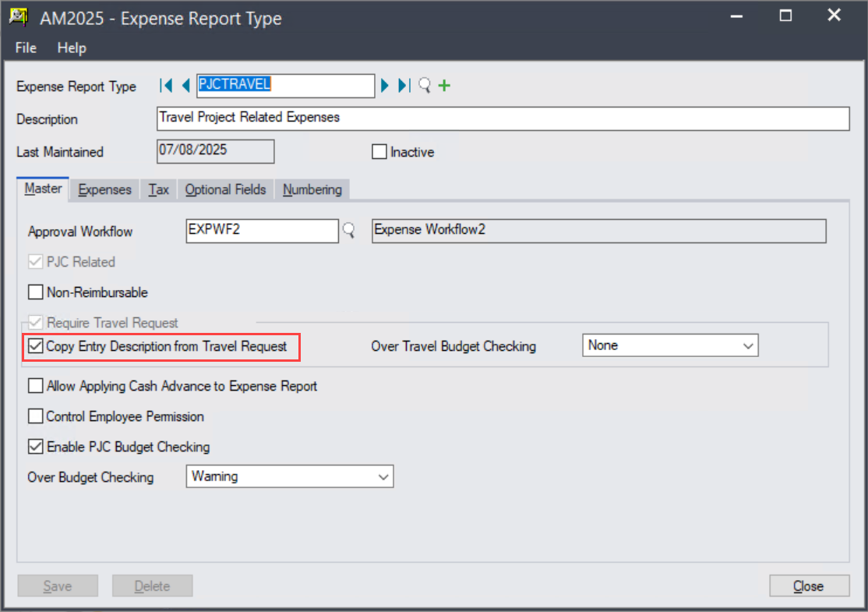Viewport: 868px width, 612px height.
Task: Enable Control Employee Permission checkbox
Action: [x=35, y=416]
